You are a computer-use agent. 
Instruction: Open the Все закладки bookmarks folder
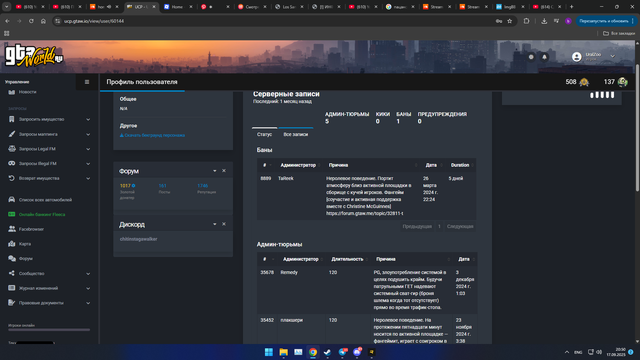[619, 33]
